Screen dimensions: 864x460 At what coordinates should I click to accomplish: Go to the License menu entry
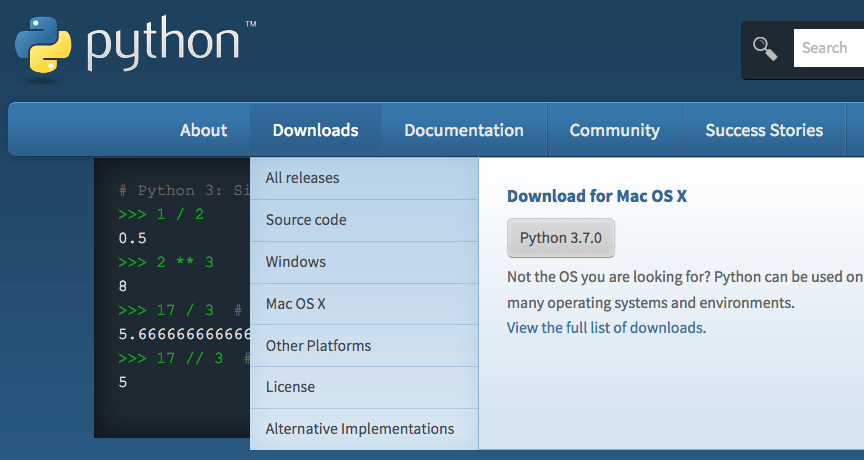pyautogui.click(x=290, y=387)
